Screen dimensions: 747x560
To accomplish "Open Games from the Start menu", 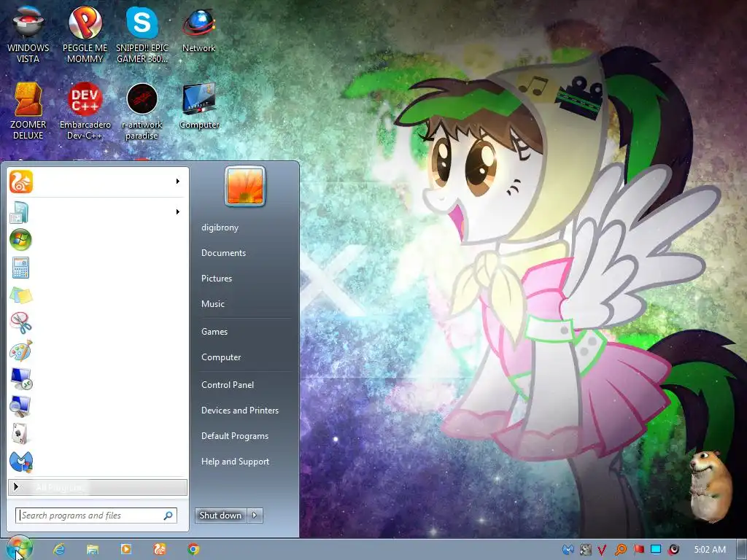I will [x=214, y=332].
